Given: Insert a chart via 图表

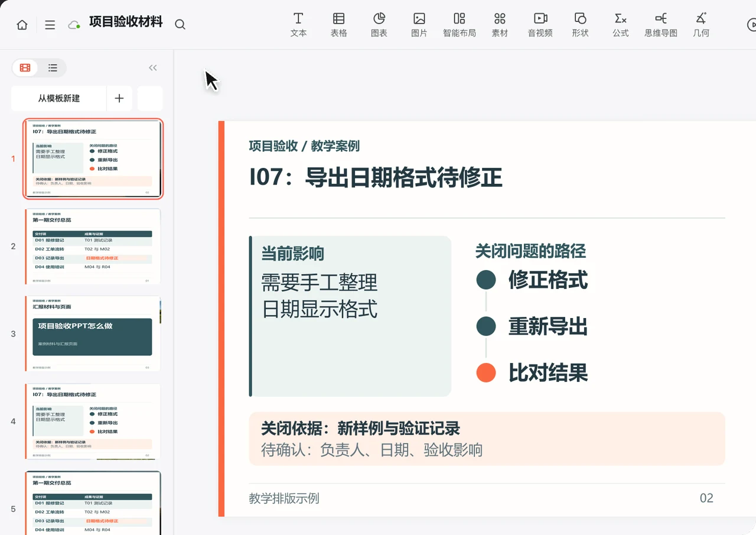Looking at the screenshot, I should (x=379, y=25).
